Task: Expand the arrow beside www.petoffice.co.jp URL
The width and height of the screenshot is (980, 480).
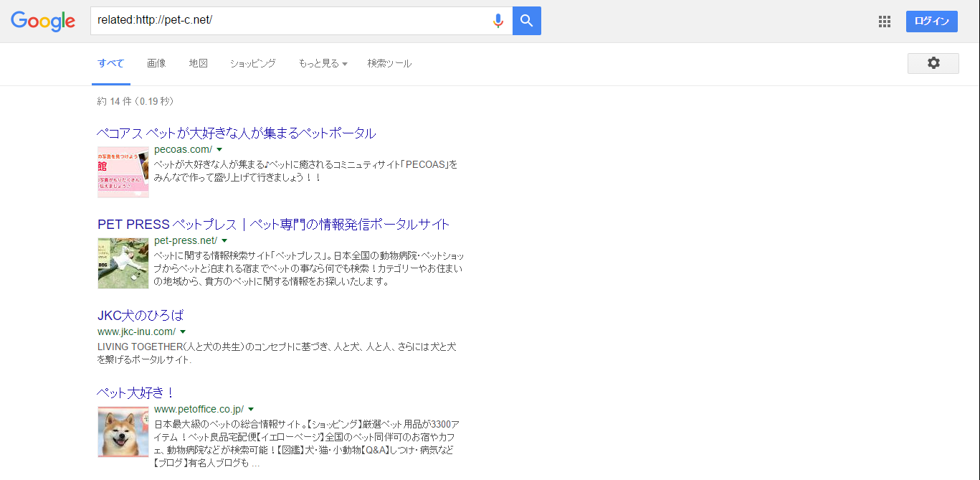Action: 251,410
